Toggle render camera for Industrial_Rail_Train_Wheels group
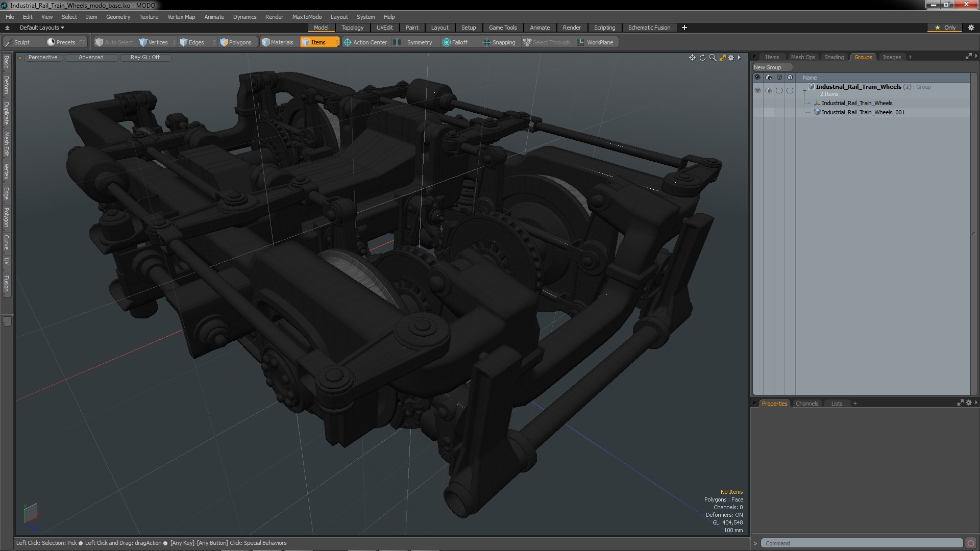 (769, 90)
